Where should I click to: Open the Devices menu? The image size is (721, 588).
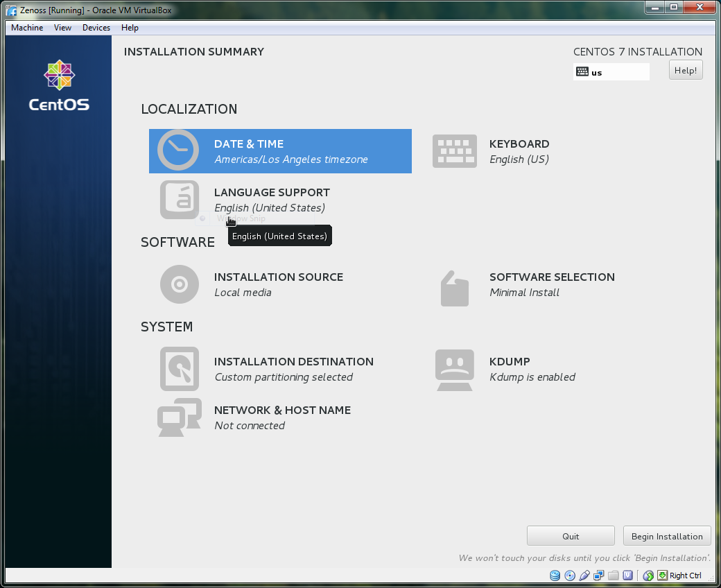(x=96, y=28)
